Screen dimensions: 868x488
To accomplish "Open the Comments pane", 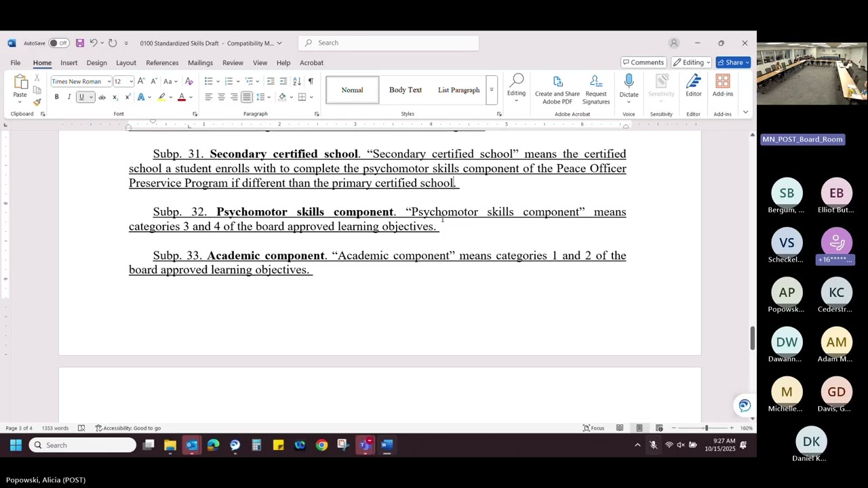I will (x=644, y=62).
